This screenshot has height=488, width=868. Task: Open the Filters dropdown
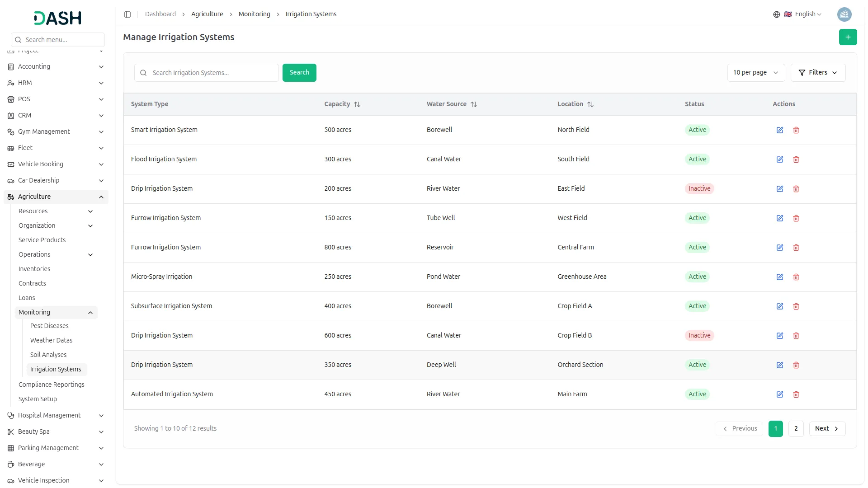tap(817, 73)
